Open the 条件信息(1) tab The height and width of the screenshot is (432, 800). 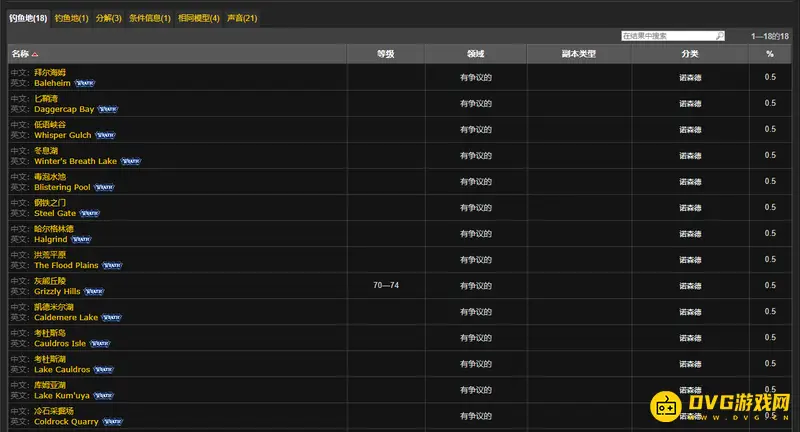pos(149,18)
